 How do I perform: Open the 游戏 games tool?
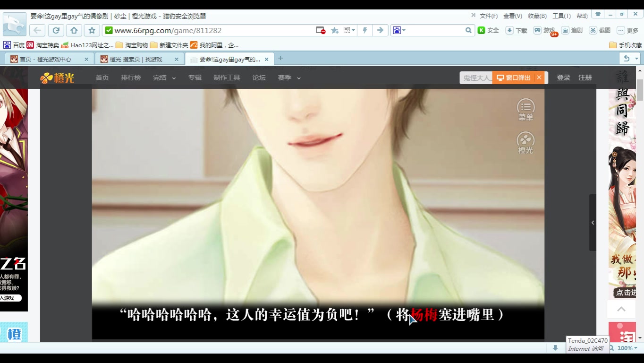545,30
